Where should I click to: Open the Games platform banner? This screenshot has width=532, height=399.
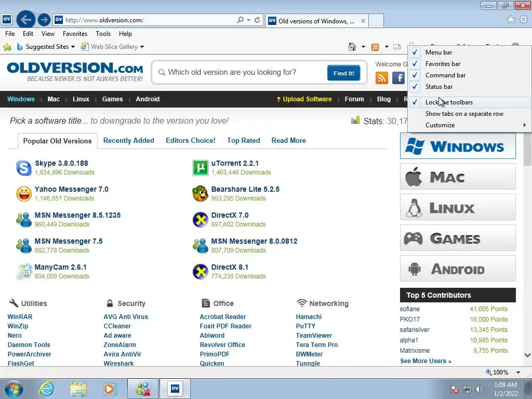(458, 238)
